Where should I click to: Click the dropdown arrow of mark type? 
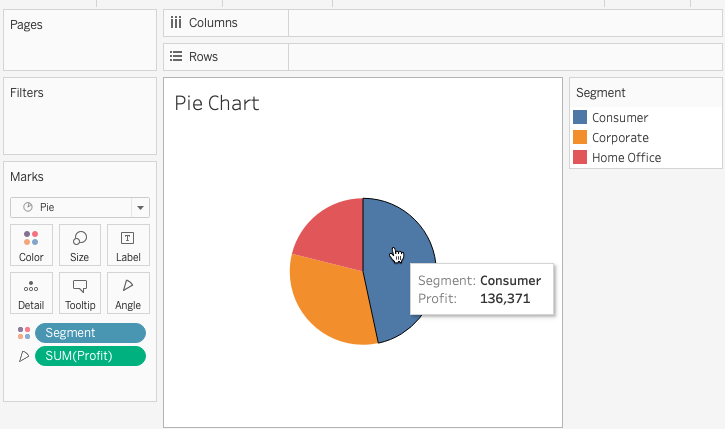[141, 208]
